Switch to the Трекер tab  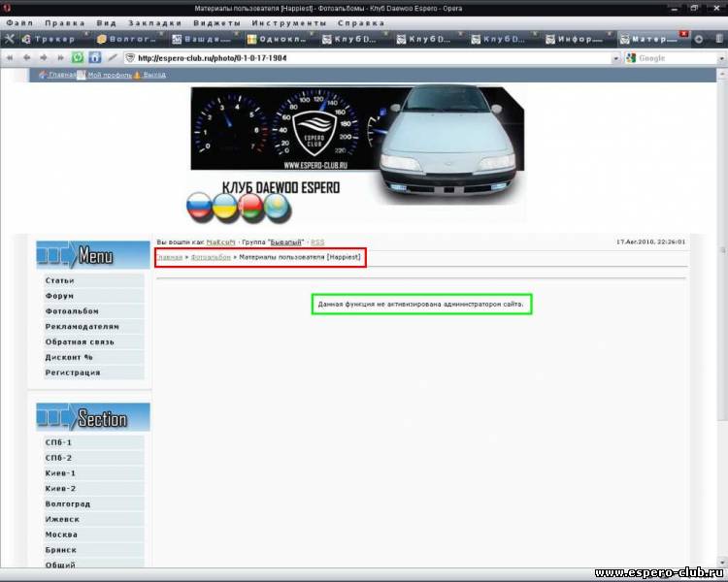pos(54,40)
